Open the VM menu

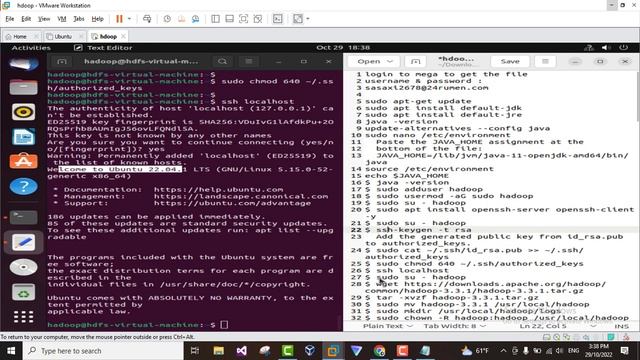(62, 19)
